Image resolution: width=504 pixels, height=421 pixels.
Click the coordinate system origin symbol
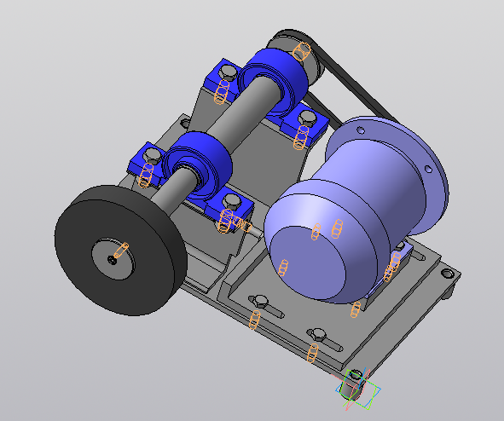[x=357, y=389]
